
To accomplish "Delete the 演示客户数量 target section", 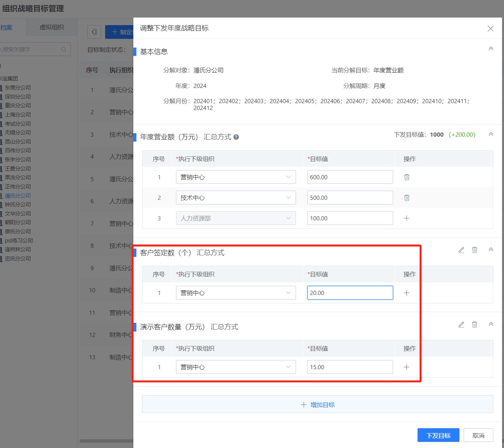I will pos(475,325).
